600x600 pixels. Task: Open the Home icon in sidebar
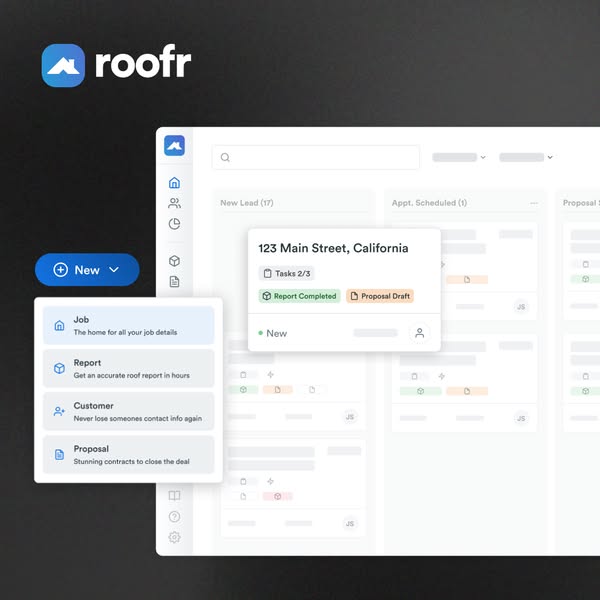point(174,183)
